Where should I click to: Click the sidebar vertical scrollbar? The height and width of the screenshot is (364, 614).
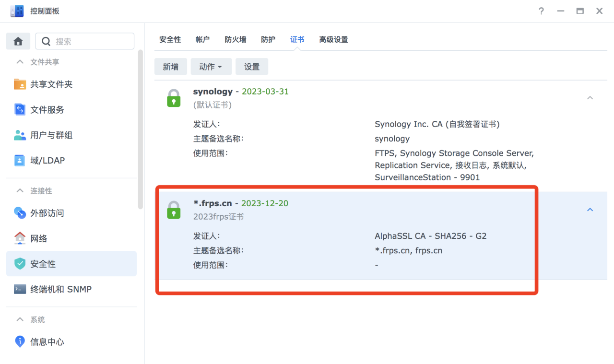pos(141,129)
